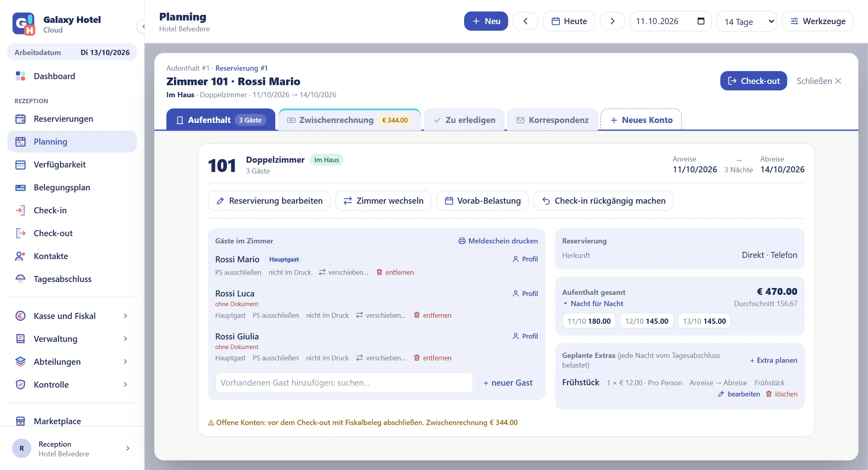Go to Verfügbarkeit view
This screenshot has width=868, height=470.
pyautogui.click(x=72, y=165)
